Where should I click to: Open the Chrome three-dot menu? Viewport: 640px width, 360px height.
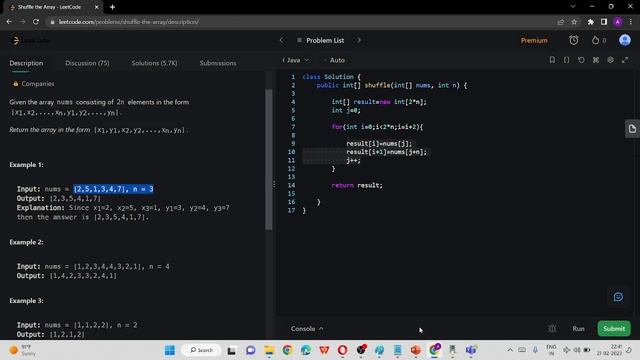tap(631, 22)
